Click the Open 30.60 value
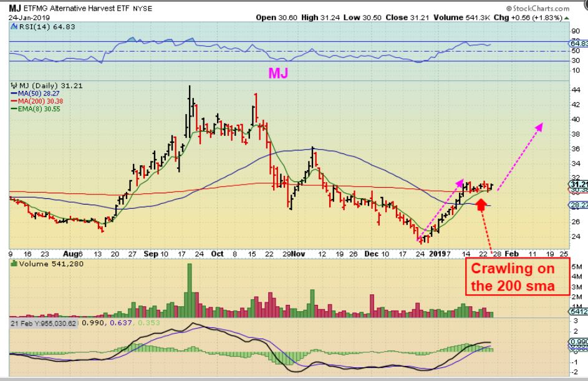The width and height of the screenshot is (588, 381). pyautogui.click(x=276, y=17)
